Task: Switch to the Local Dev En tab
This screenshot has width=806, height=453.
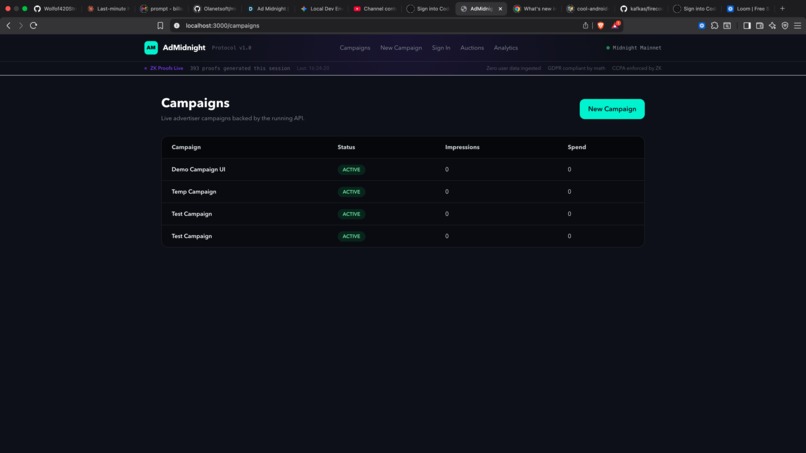Action: click(x=321, y=9)
